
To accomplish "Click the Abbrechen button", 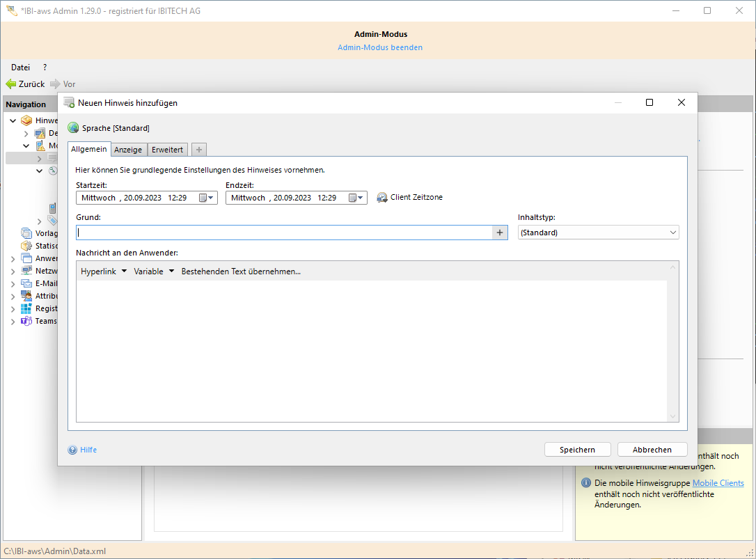I will [x=652, y=450].
